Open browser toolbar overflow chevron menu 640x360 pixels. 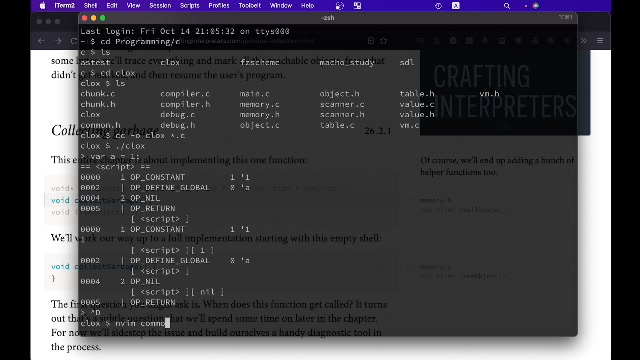[583, 40]
